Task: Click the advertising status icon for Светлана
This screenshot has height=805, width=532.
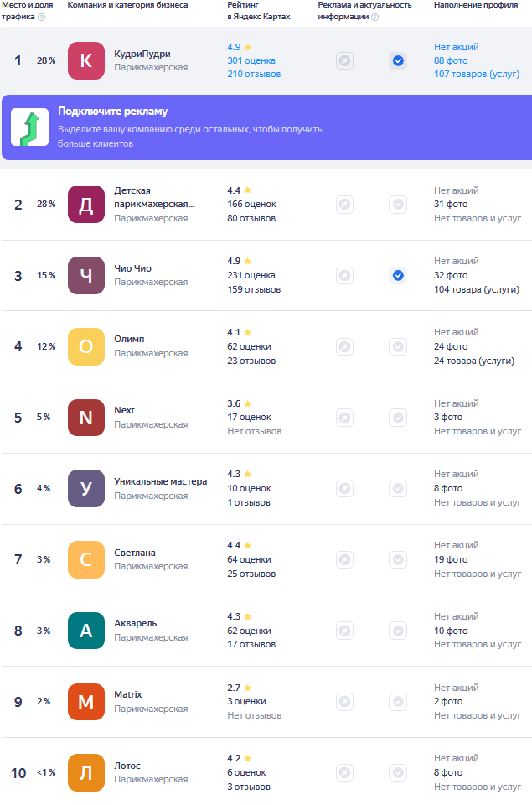Action: tap(344, 559)
